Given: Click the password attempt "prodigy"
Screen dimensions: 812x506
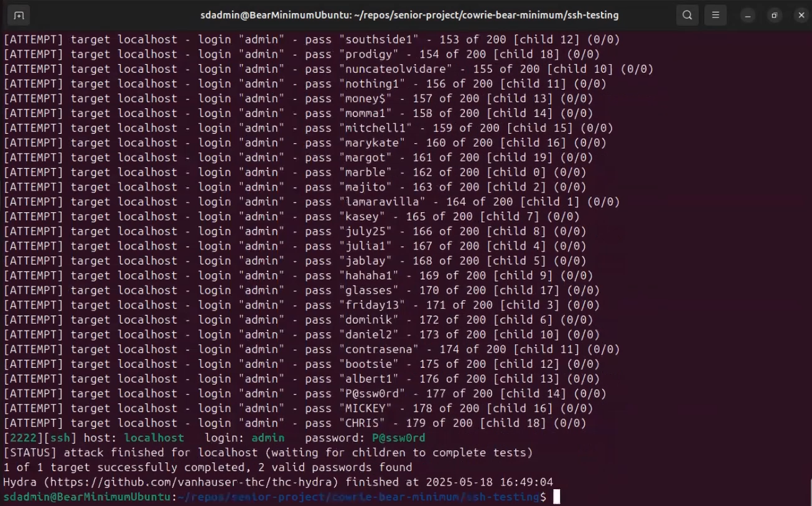Looking at the screenshot, I should coord(369,54).
